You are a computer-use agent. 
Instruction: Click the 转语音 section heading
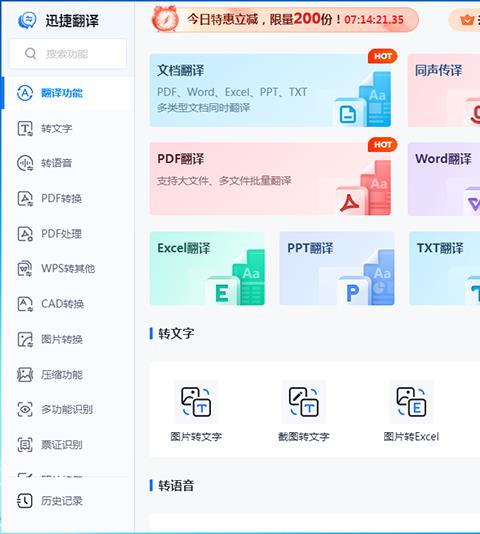176,485
